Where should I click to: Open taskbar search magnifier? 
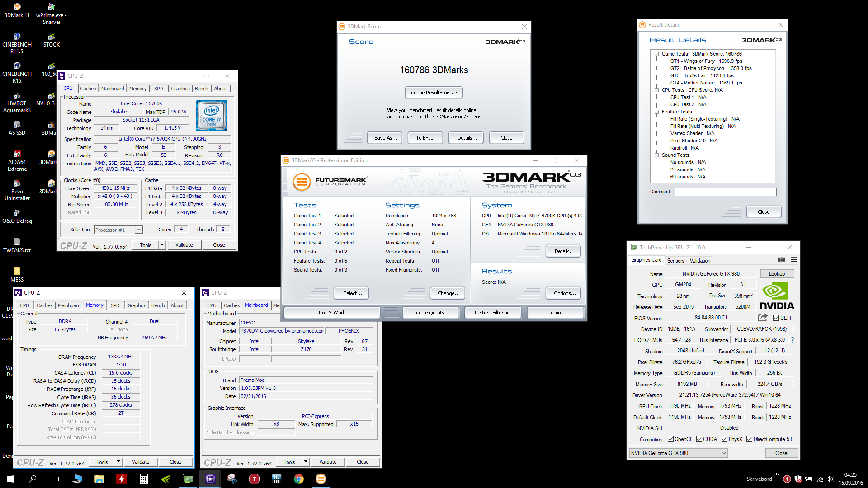33,479
